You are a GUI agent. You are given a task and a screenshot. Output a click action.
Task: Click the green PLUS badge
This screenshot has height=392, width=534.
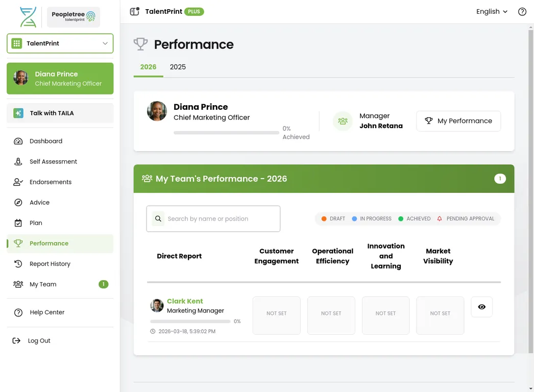194,12
